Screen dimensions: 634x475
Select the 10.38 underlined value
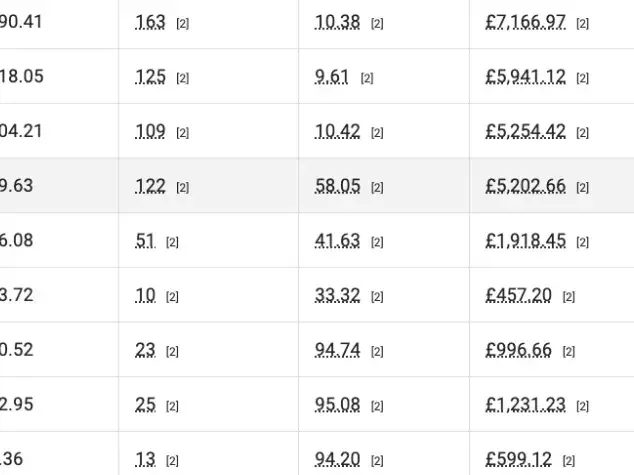(337, 22)
